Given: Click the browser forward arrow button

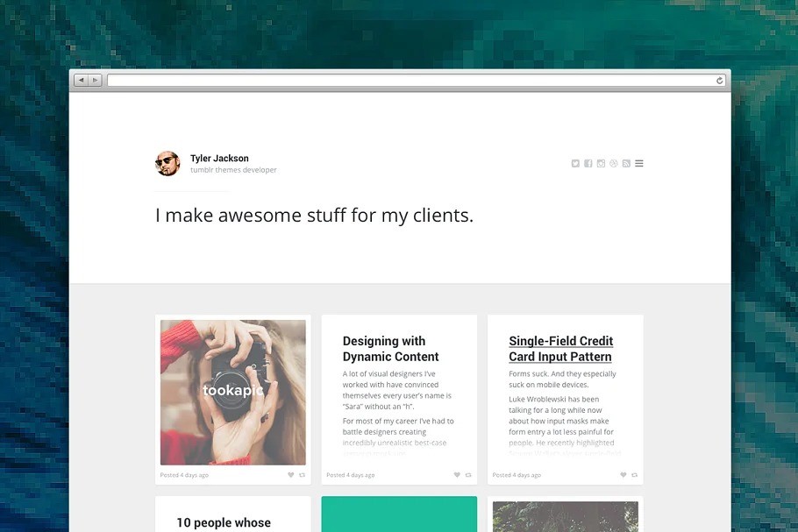Looking at the screenshot, I should pyautogui.click(x=96, y=80).
